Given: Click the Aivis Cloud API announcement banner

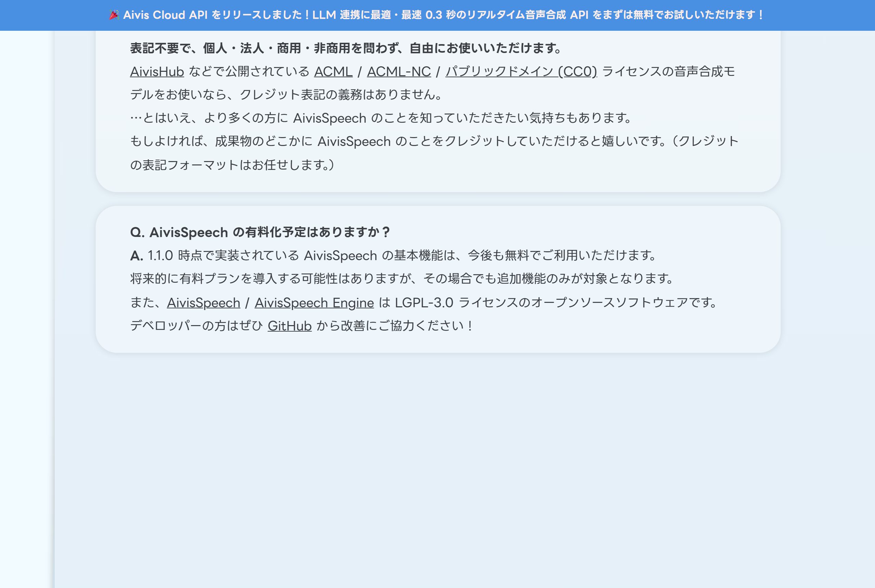Looking at the screenshot, I should click(437, 15).
